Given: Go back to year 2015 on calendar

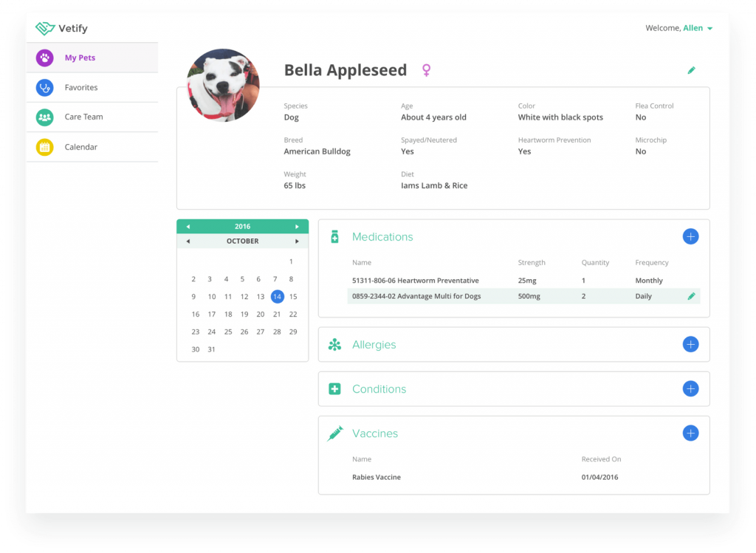Looking at the screenshot, I should coord(188,226).
